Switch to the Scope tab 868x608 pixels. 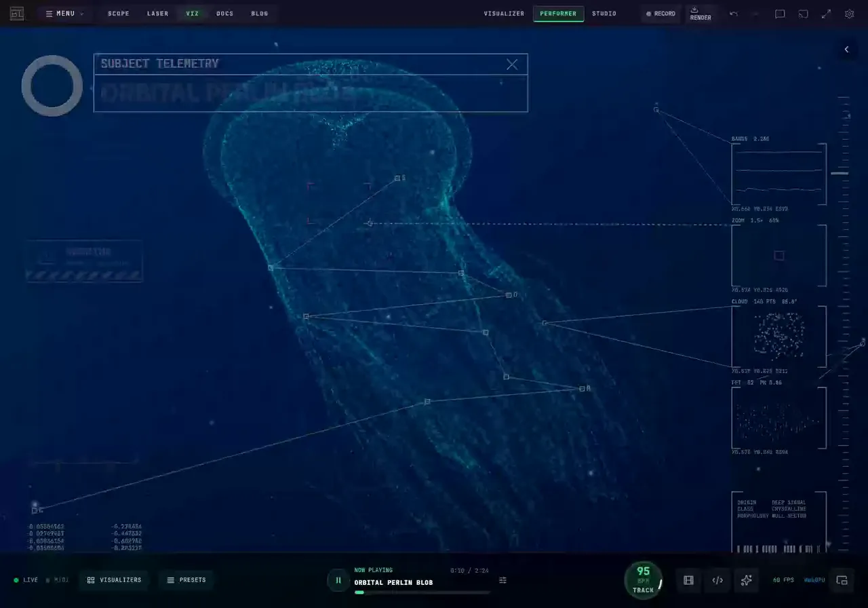119,14
